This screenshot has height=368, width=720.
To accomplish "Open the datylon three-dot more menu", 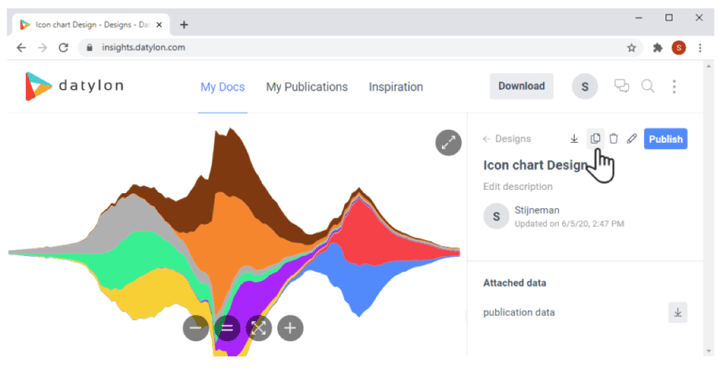I will pyautogui.click(x=674, y=86).
